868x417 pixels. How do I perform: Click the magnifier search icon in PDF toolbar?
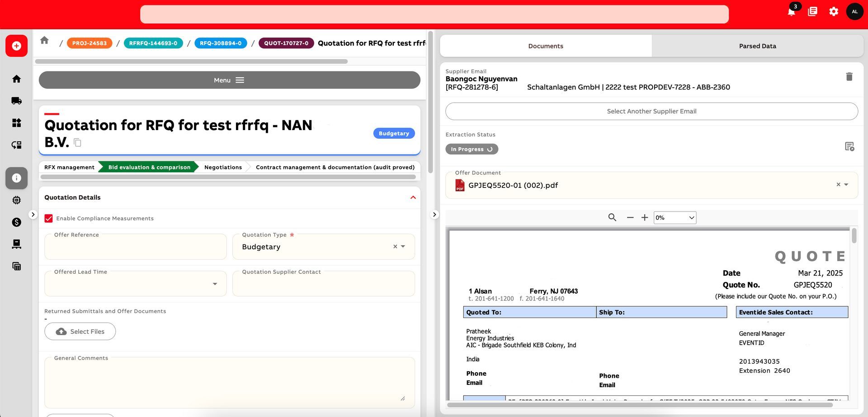612,218
